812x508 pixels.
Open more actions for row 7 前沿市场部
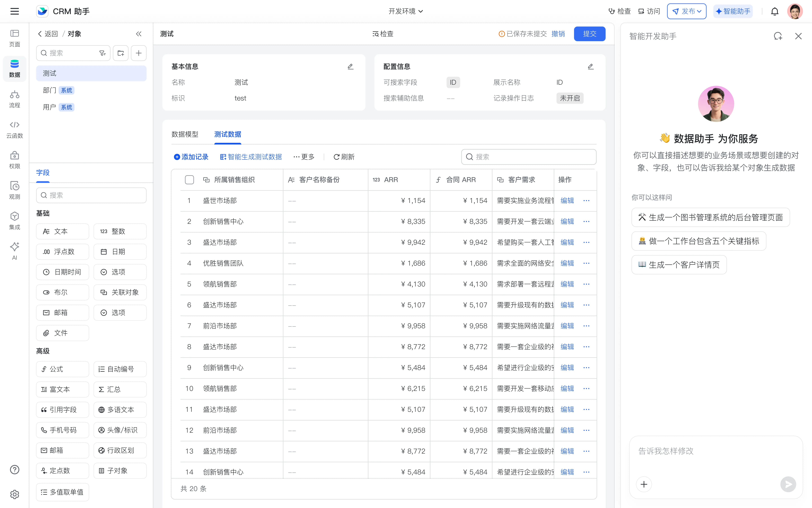coord(586,326)
